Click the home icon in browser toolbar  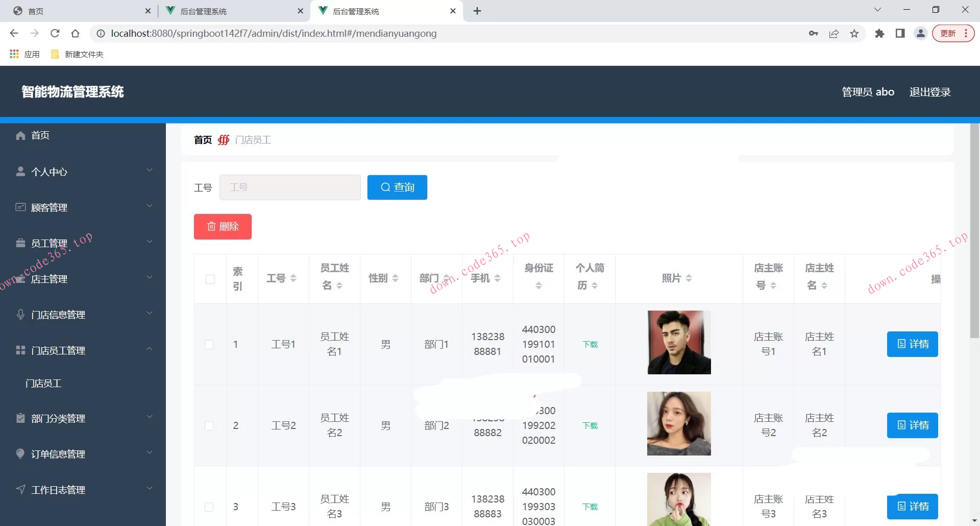[76, 34]
